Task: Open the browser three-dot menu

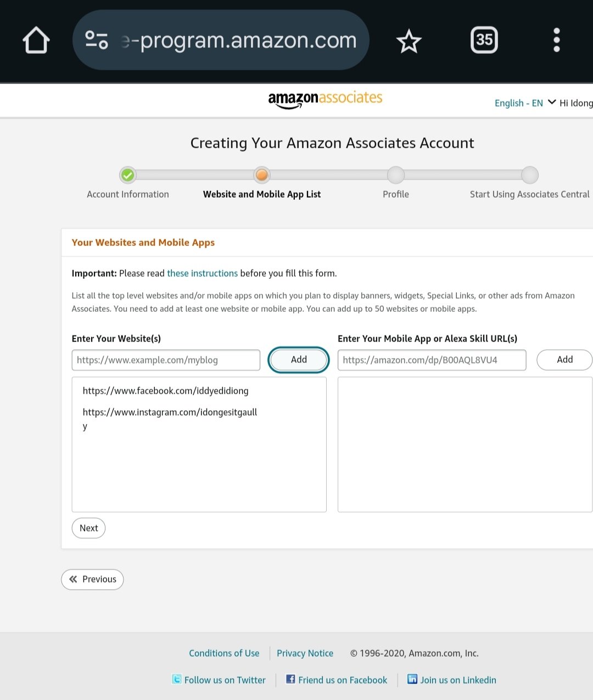Action: pyautogui.click(x=557, y=40)
